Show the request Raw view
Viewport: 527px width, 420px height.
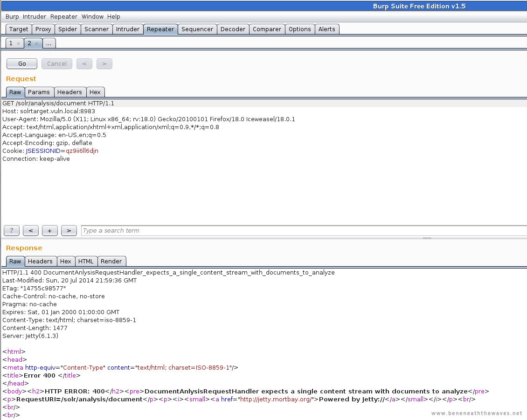pos(15,92)
